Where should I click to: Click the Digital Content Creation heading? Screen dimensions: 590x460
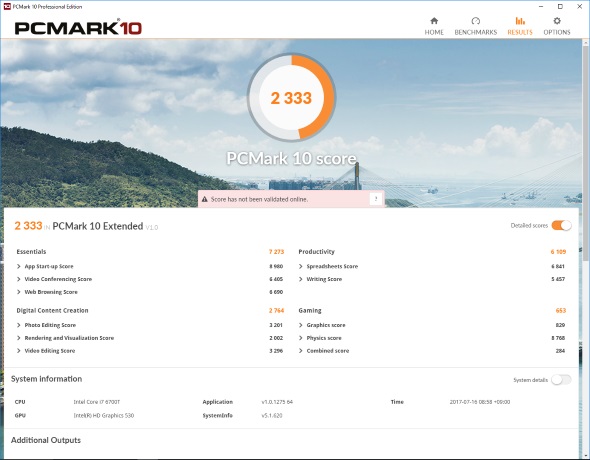52,310
